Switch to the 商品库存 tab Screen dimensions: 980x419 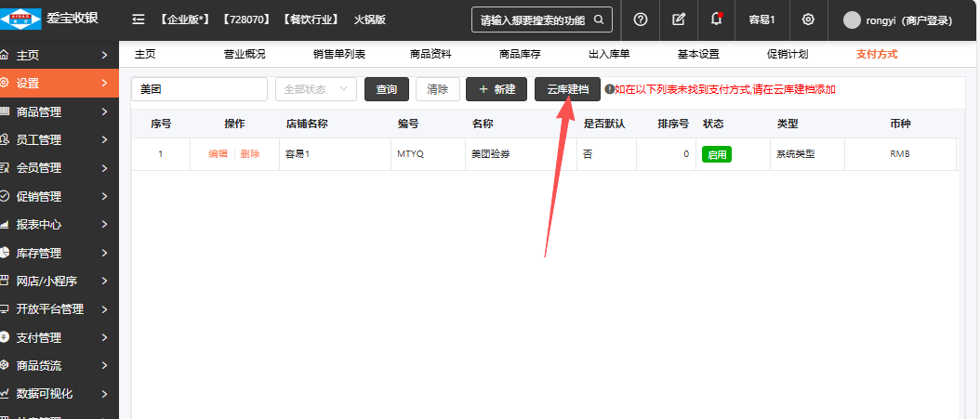(x=520, y=54)
